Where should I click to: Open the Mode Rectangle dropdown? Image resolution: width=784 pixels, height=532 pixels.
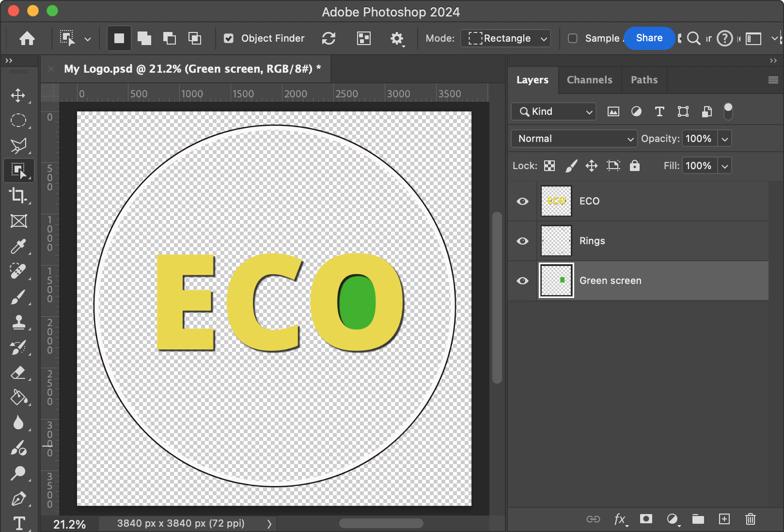coord(506,38)
